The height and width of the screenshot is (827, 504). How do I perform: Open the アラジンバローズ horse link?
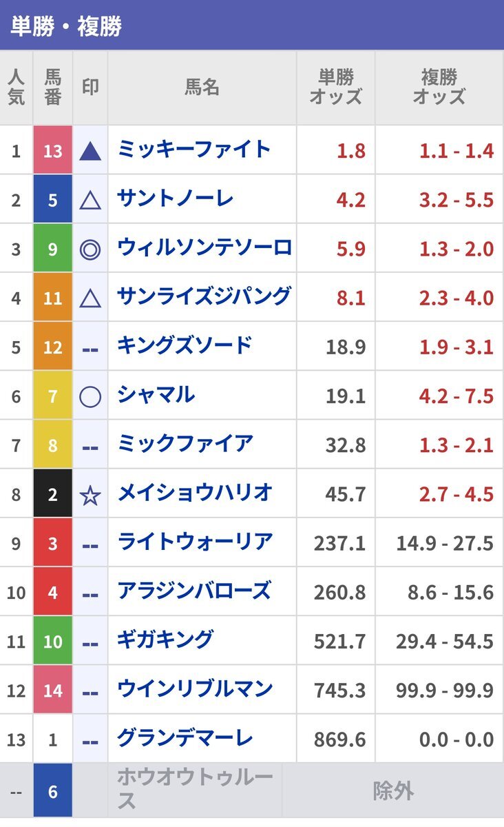(194, 591)
